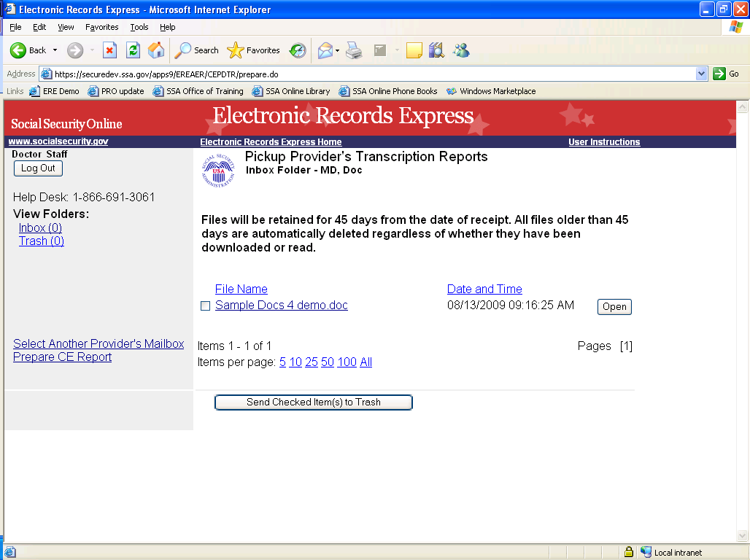Open the Edit menu
The width and height of the screenshot is (750, 560).
39,27
